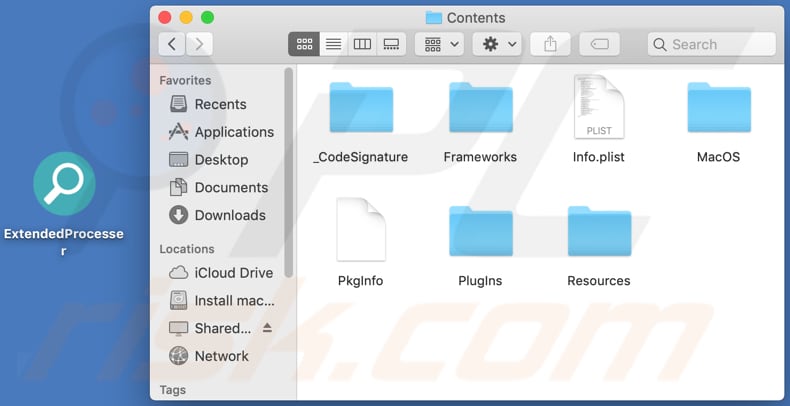Screen dimensions: 790x406
Task: Open the gear action menu
Action: (x=497, y=44)
